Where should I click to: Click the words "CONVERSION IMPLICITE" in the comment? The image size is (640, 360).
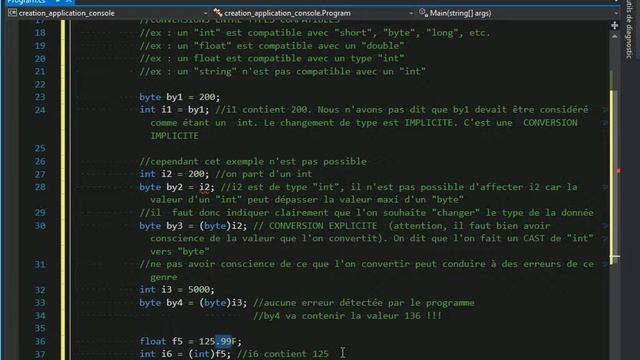[550, 123]
